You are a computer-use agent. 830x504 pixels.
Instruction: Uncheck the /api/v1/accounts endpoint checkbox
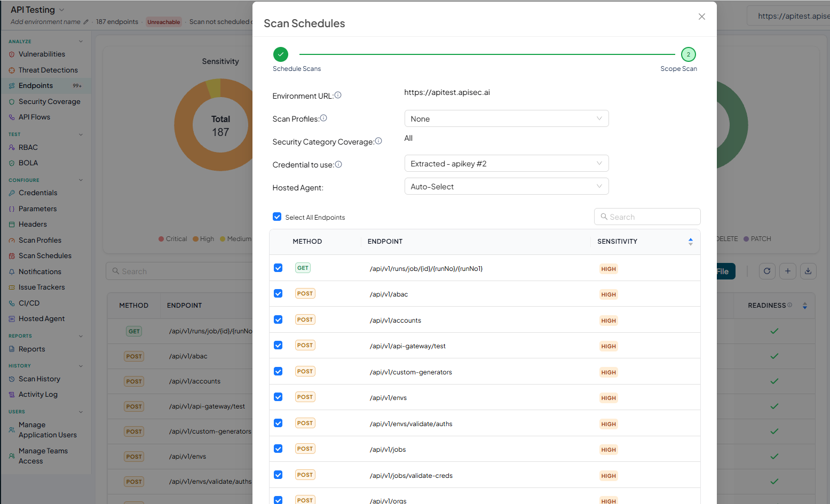point(278,319)
